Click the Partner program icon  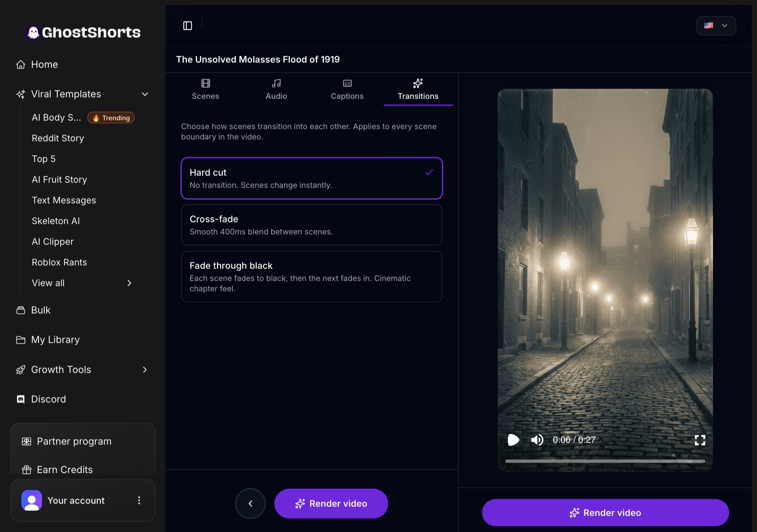[27, 441]
